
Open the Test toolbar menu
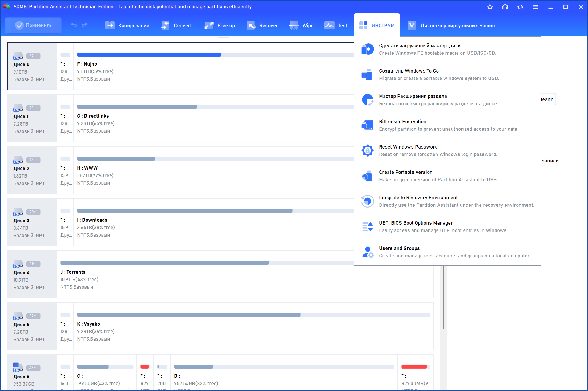336,25
